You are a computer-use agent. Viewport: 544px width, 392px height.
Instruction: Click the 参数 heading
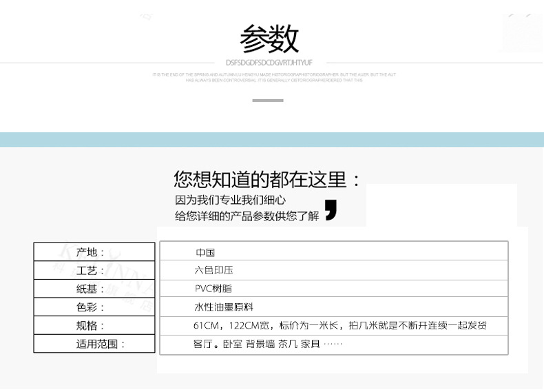click(x=269, y=39)
